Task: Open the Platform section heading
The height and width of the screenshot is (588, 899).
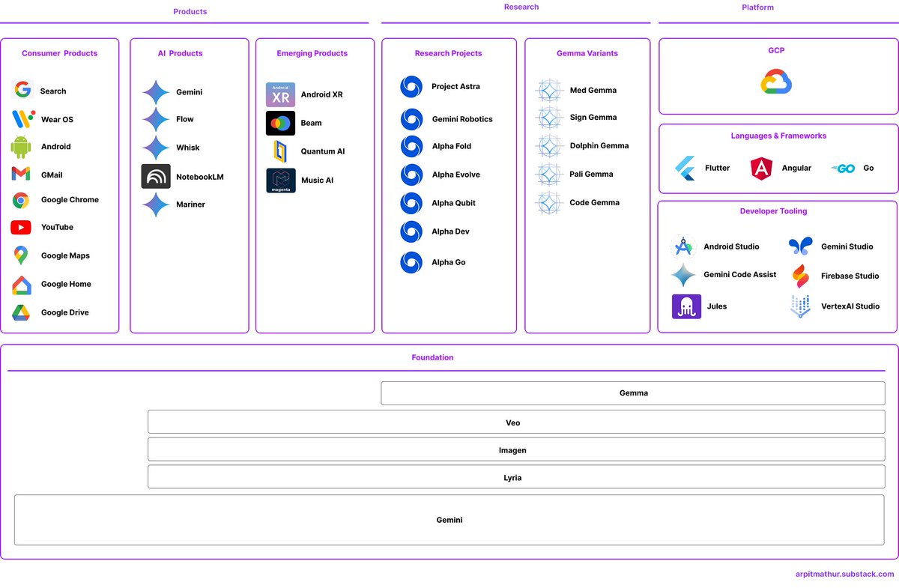Action: pyautogui.click(x=757, y=7)
